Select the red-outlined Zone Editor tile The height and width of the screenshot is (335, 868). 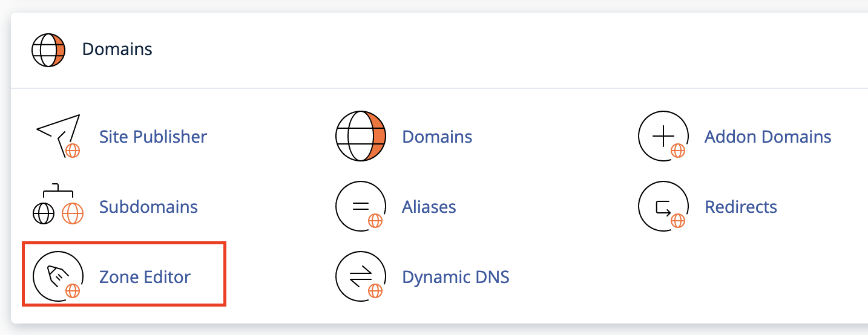tap(124, 274)
